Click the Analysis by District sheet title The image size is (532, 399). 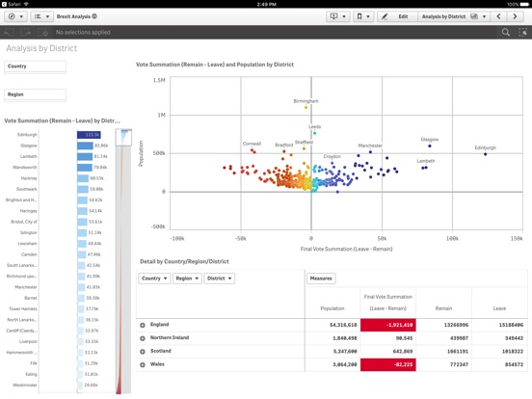click(x=41, y=48)
